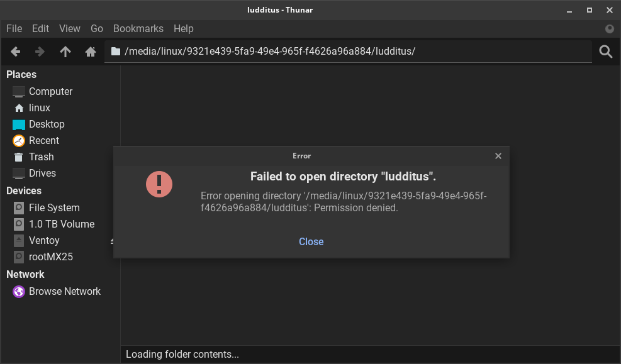This screenshot has height=364, width=621.
Task: Click the Desktop sidebar shortcut
Action: 46,124
